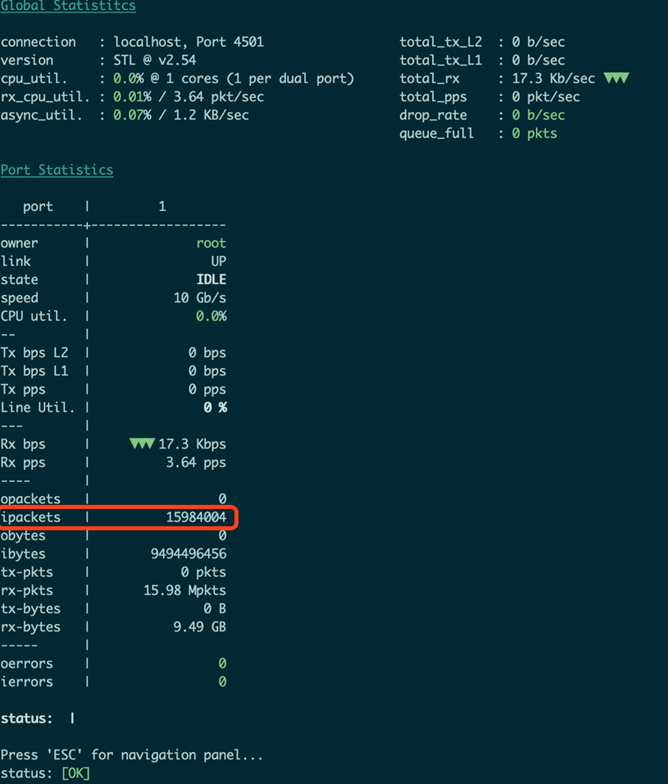Click the speed 10 Gb/s value
Image resolution: width=668 pixels, height=784 pixels.
click(200, 298)
